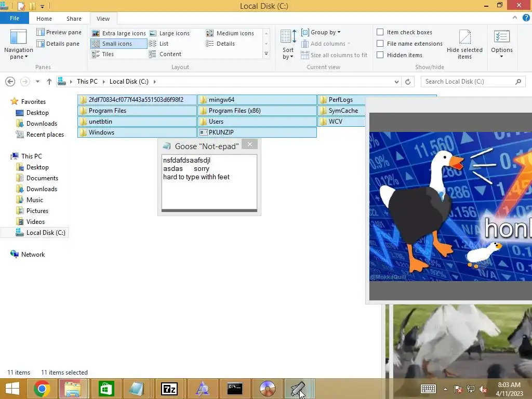Refresh the current folder
The image size is (532, 399).
click(x=408, y=82)
